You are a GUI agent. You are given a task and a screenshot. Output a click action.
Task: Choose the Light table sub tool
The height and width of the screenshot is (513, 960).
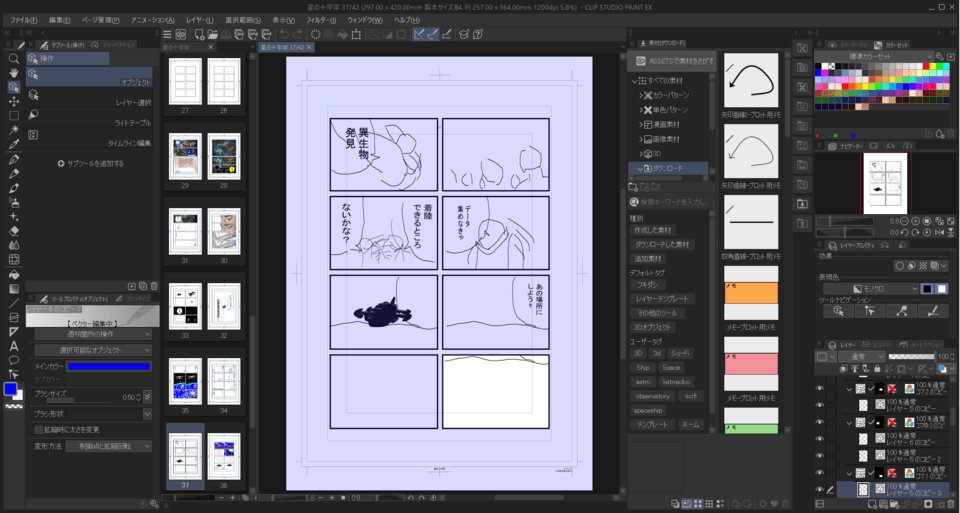point(89,118)
